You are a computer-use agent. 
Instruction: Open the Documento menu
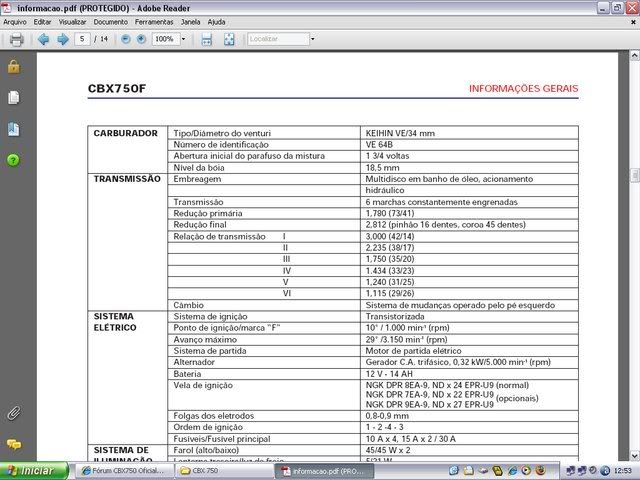coord(110,22)
